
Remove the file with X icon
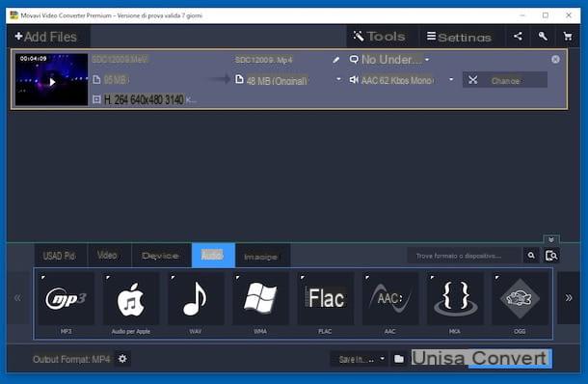[x=555, y=59]
